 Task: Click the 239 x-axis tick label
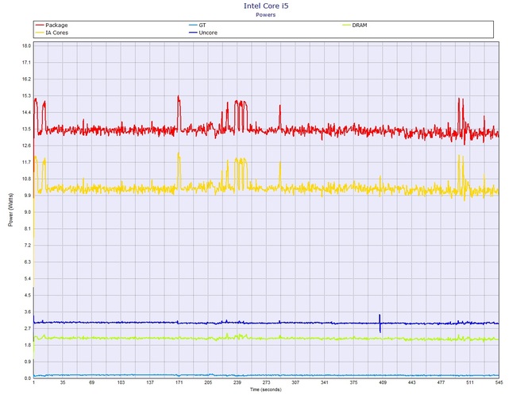coord(237,382)
